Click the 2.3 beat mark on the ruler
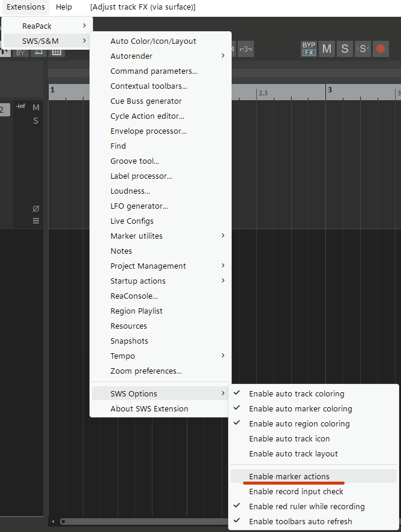The image size is (401, 532). point(263,93)
